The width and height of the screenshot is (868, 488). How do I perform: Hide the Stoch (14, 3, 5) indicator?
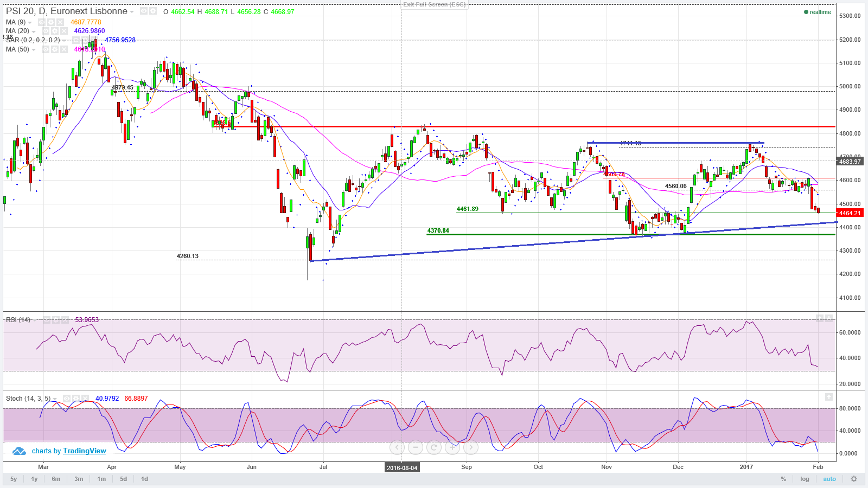point(67,399)
